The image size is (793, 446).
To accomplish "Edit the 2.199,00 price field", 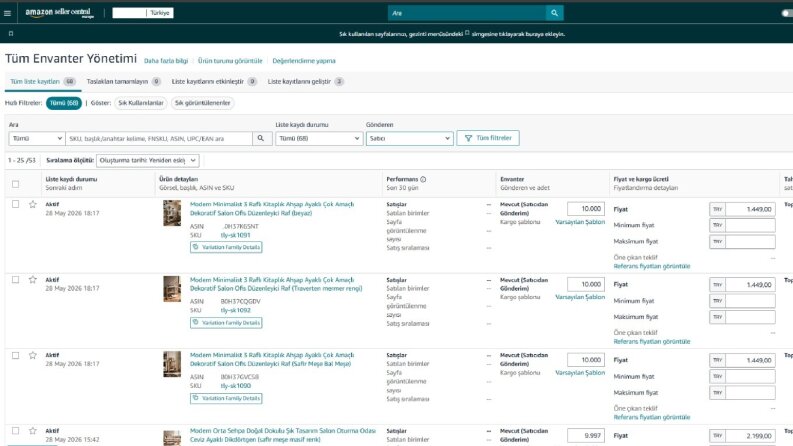I will coord(750,435).
